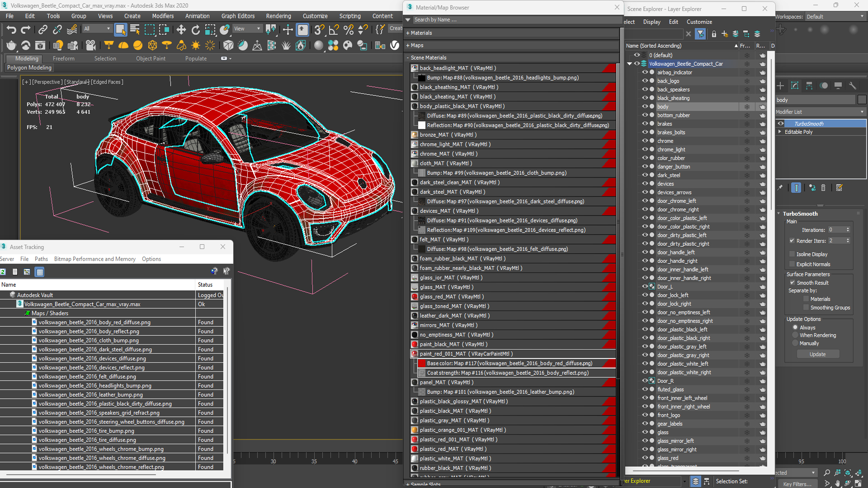The width and height of the screenshot is (868, 488).
Task: Open the Customize menu in Scene Explorer
Action: 699,22
